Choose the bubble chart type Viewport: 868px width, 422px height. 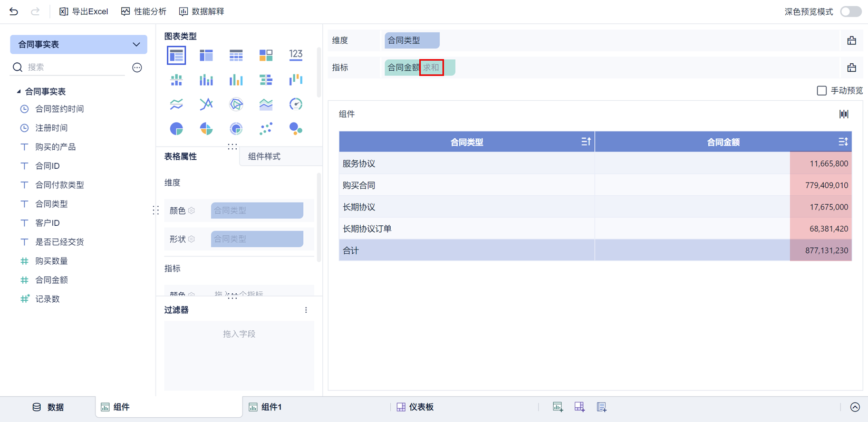coord(296,128)
